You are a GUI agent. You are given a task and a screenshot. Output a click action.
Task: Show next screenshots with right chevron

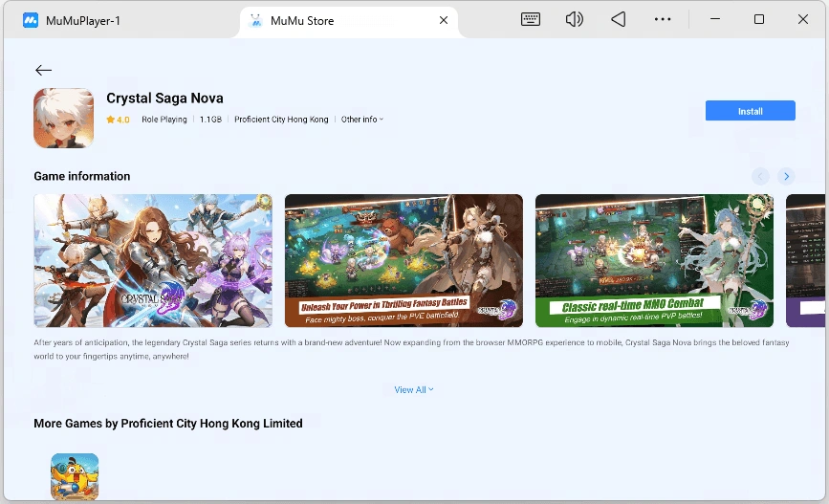[786, 176]
